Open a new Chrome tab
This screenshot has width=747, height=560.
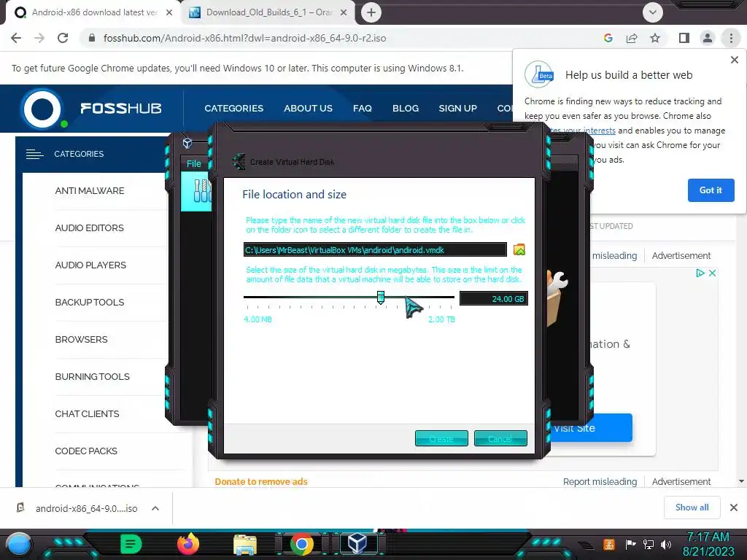371,12
